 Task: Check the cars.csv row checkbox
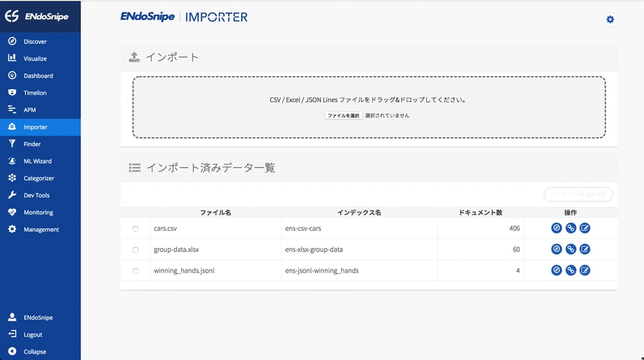click(136, 229)
